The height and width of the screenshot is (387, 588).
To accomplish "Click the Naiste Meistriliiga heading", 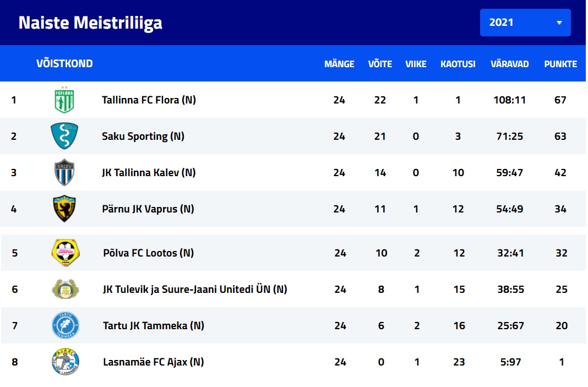I will (x=90, y=23).
